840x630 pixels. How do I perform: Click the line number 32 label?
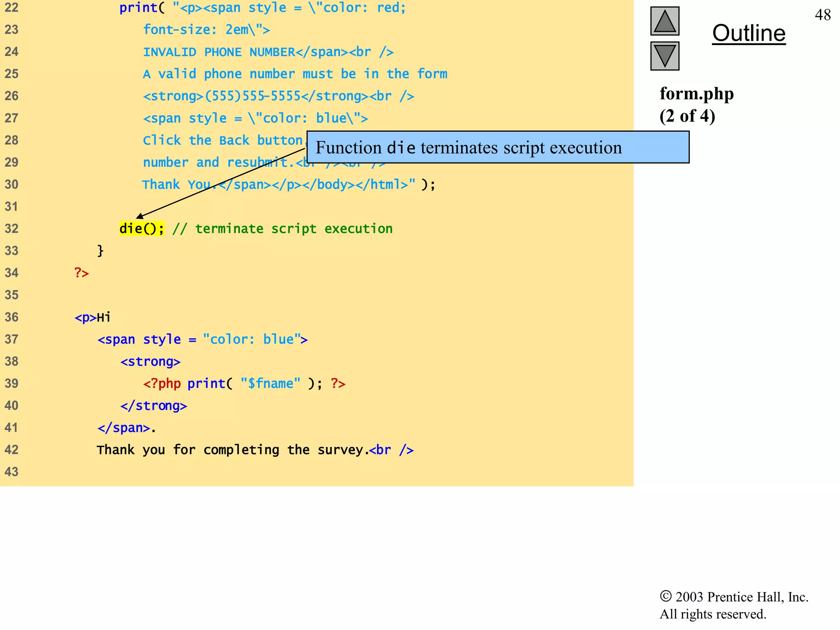11,228
